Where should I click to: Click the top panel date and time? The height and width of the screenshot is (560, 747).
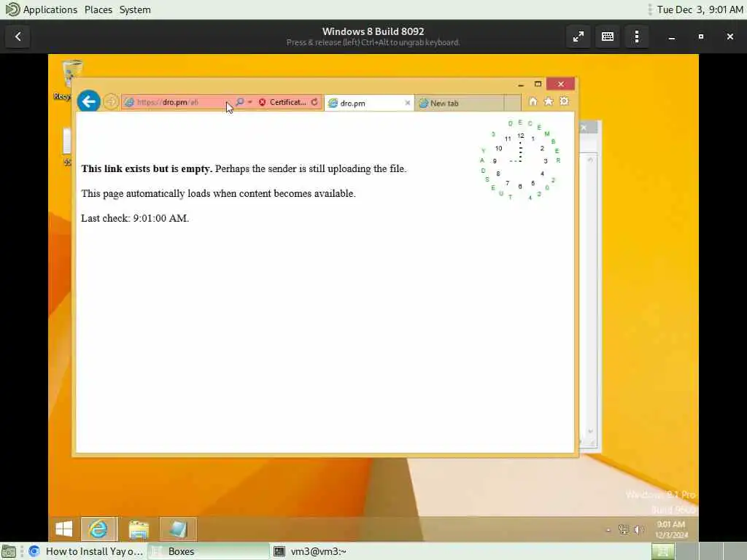pyautogui.click(x=700, y=9)
